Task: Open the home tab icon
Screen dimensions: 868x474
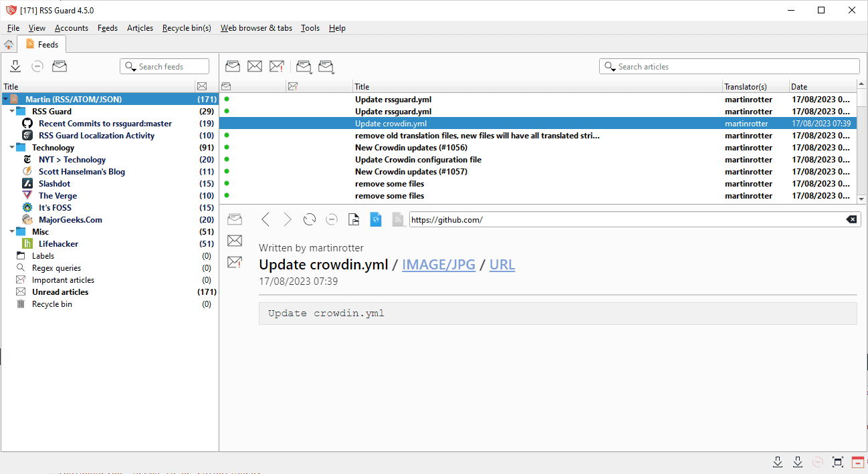Action: coord(9,45)
